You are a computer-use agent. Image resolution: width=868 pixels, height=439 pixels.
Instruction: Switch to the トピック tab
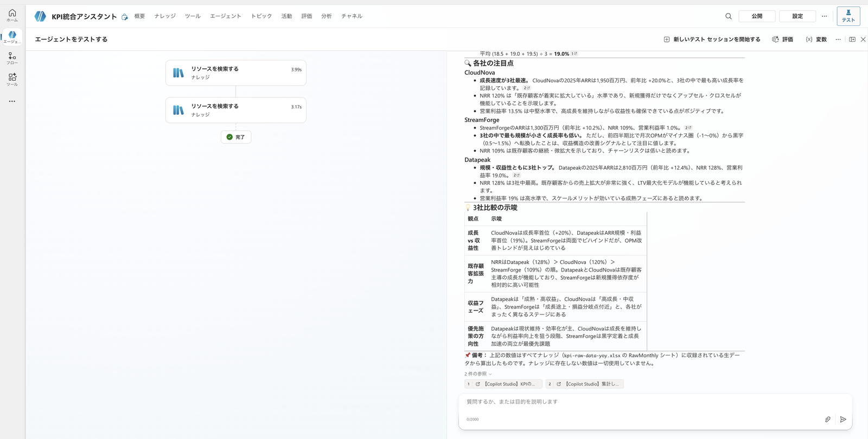(x=261, y=16)
